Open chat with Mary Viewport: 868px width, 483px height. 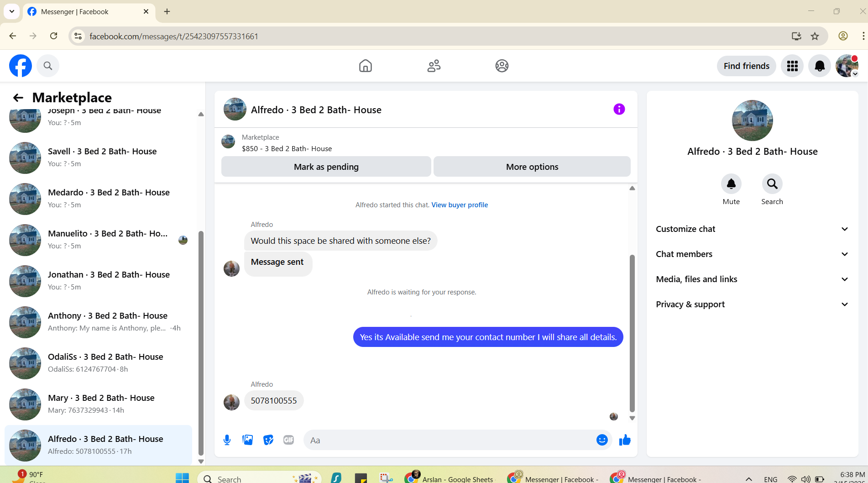(x=98, y=404)
